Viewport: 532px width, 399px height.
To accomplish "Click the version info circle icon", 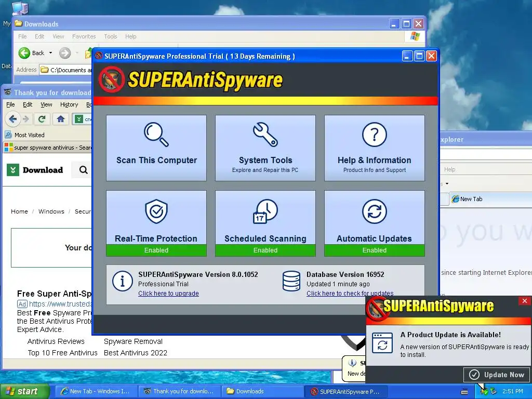I will (123, 281).
